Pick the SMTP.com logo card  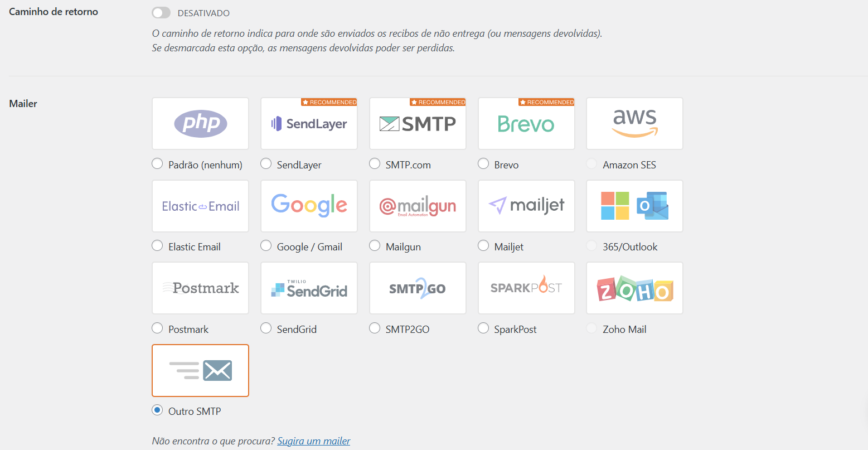(x=418, y=124)
